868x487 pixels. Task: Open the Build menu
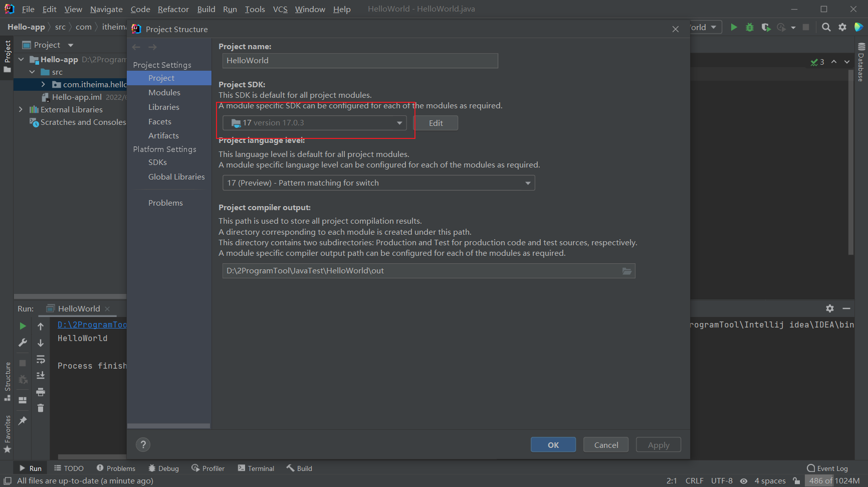(206, 9)
